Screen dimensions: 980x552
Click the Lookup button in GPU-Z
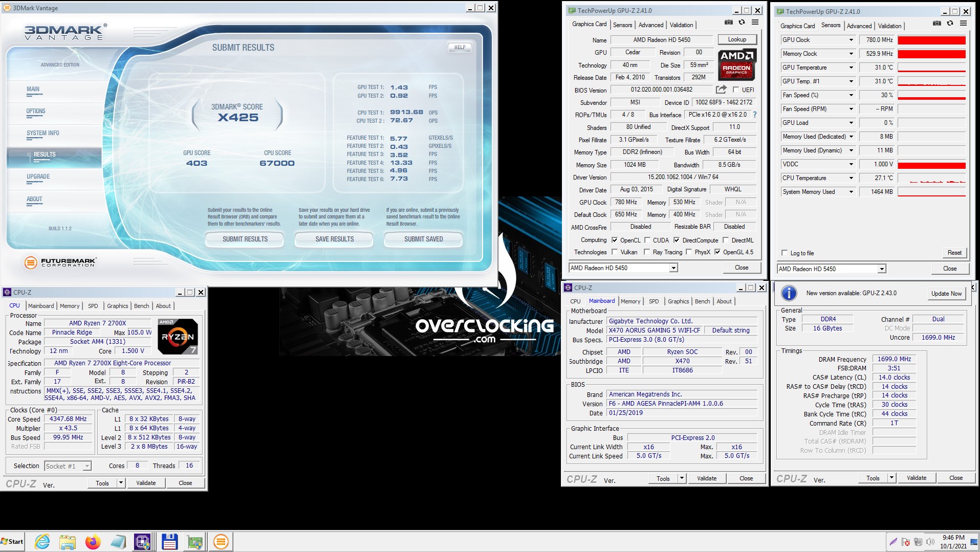point(737,39)
